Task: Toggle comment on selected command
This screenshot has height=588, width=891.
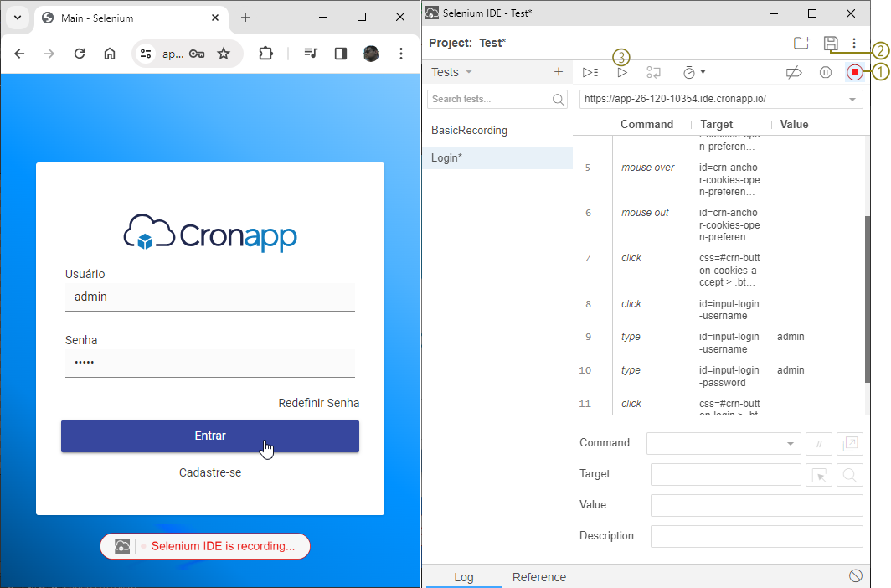Action: point(819,444)
